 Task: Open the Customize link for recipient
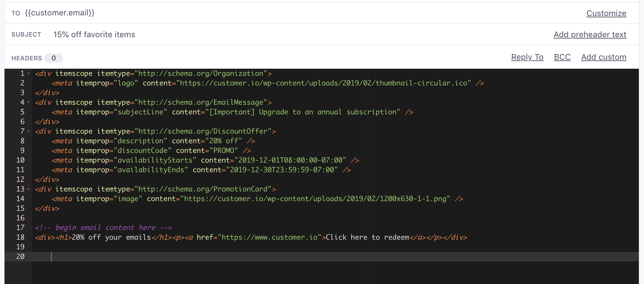[606, 13]
